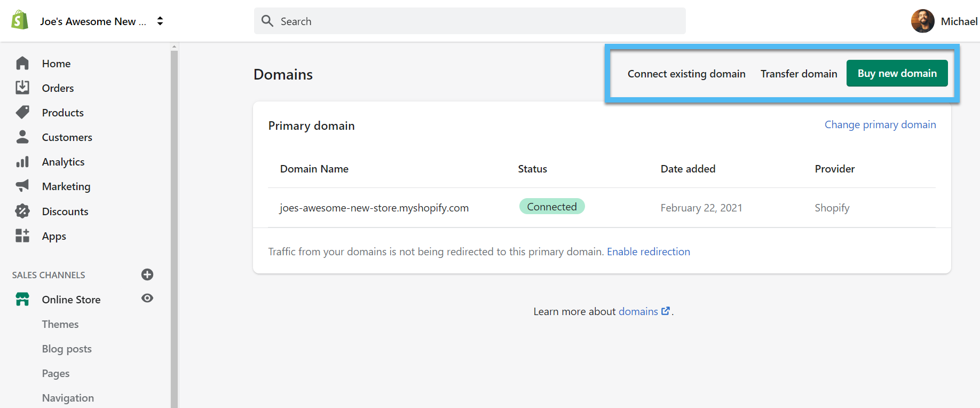
Task: Open Themes under Online Store
Action: (x=60, y=324)
